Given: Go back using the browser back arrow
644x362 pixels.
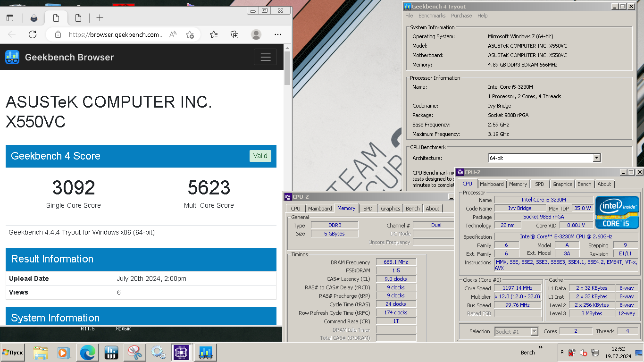Looking at the screenshot, I should 12,34.
